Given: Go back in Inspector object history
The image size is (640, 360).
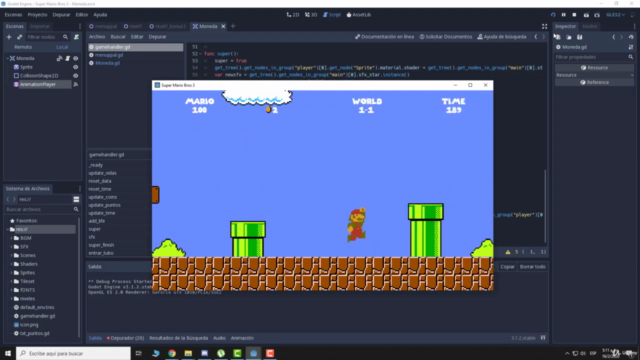Looking at the screenshot, I should (x=614, y=37).
